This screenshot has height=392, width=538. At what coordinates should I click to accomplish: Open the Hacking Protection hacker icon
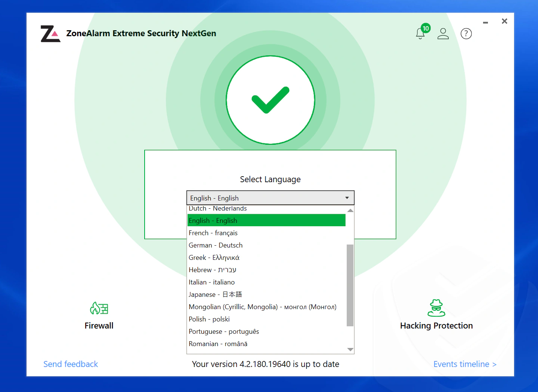pos(436,308)
